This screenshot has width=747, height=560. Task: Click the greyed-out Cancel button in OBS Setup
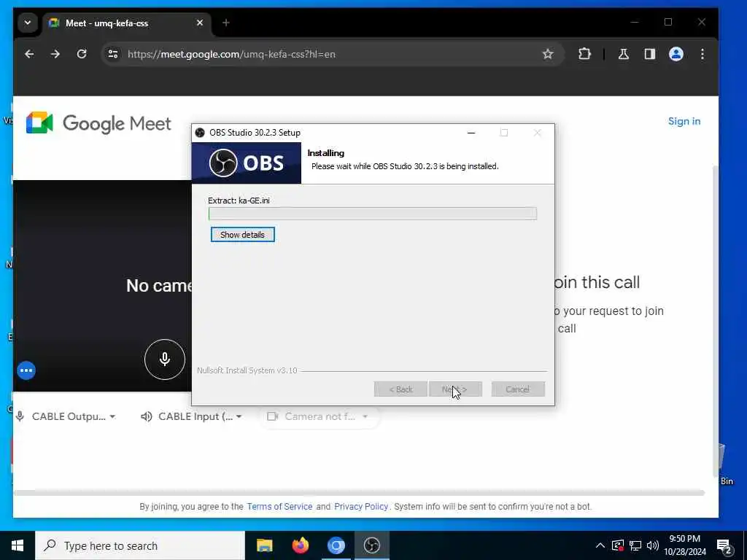pyautogui.click(x=518, y=389)
